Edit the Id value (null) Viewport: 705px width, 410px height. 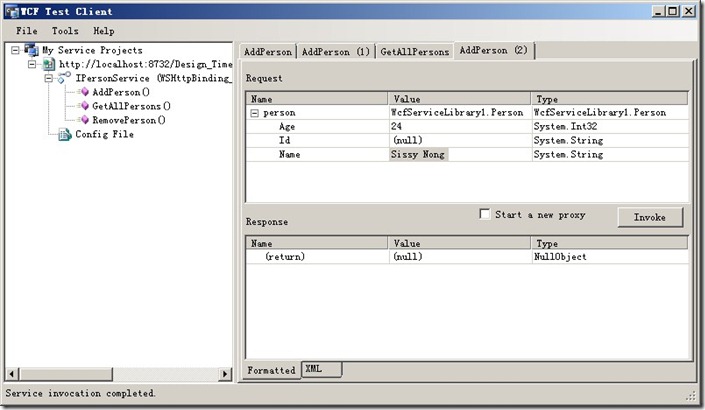460,140
